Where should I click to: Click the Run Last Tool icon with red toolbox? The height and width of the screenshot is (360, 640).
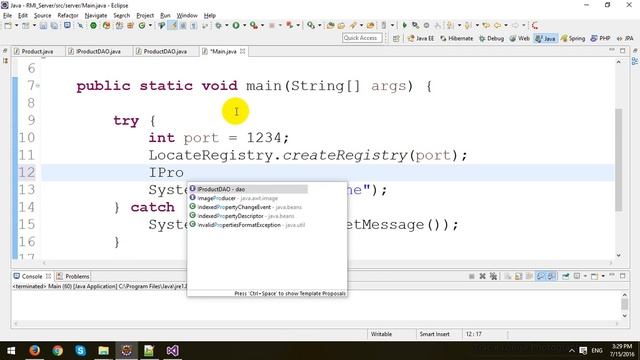pos(254,25)
